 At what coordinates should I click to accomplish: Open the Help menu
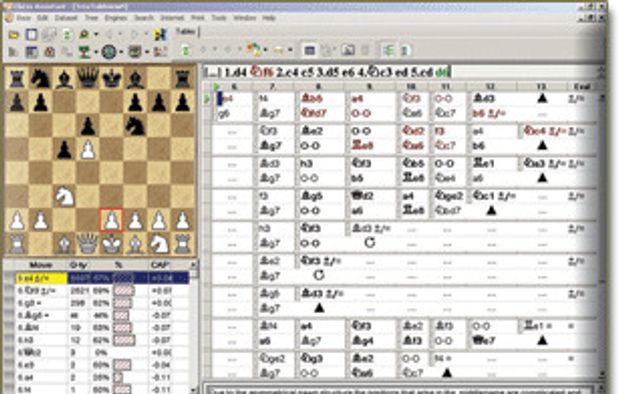click(x=269, y=18)
